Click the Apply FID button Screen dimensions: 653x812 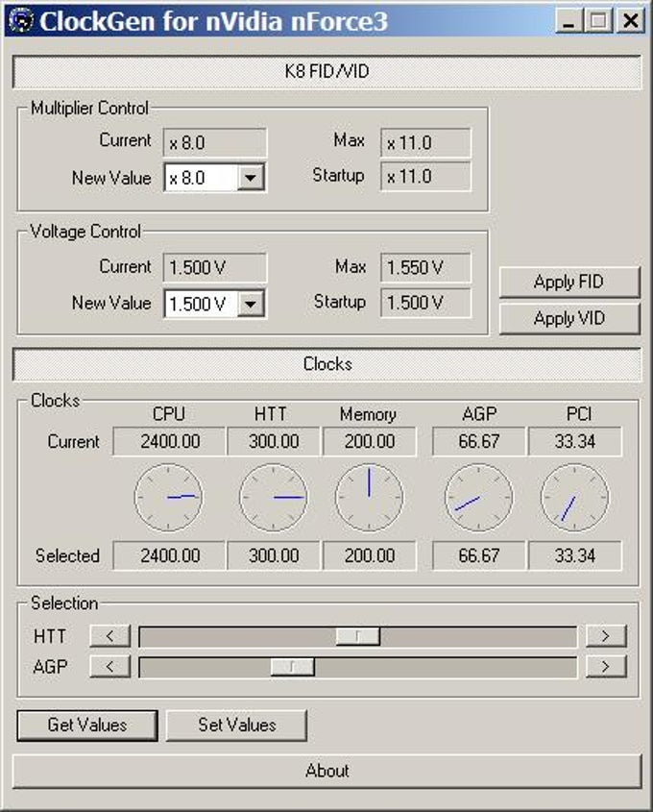tap(569, 283)
